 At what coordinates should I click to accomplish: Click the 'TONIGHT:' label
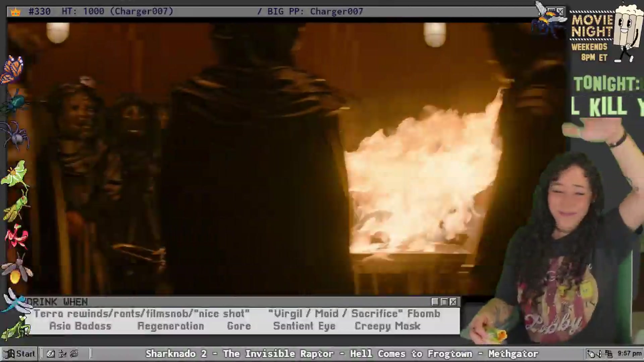[x=606, y=84]
